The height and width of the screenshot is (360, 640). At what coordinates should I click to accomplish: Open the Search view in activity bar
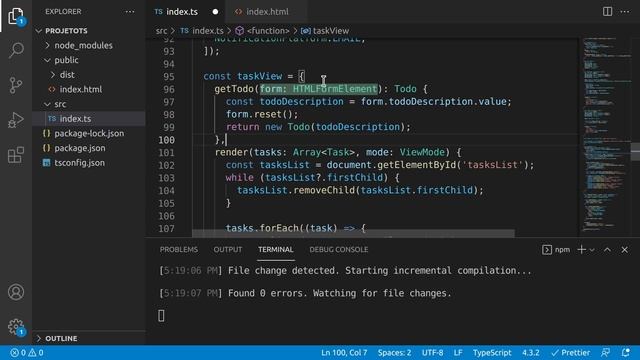[x=16, y=50]
